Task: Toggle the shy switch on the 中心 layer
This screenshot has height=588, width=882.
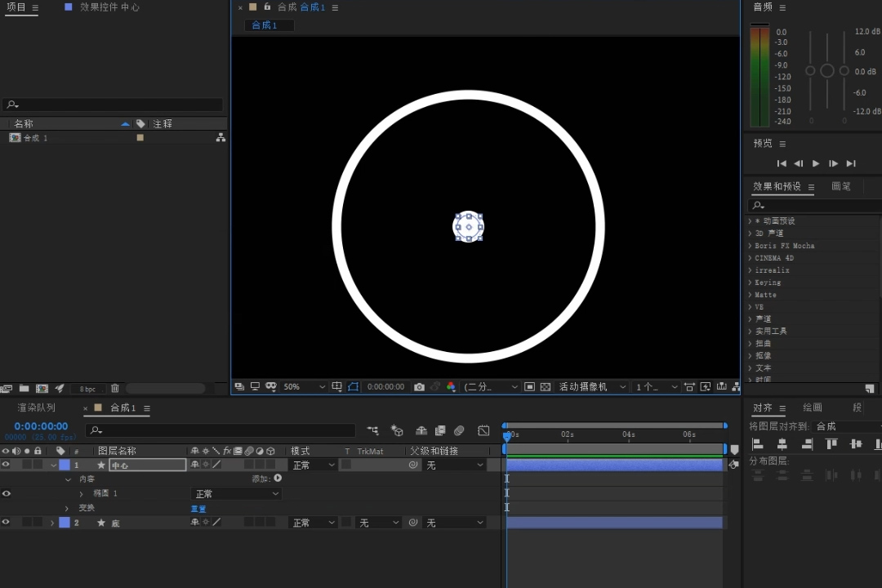Action: [194, 465]
